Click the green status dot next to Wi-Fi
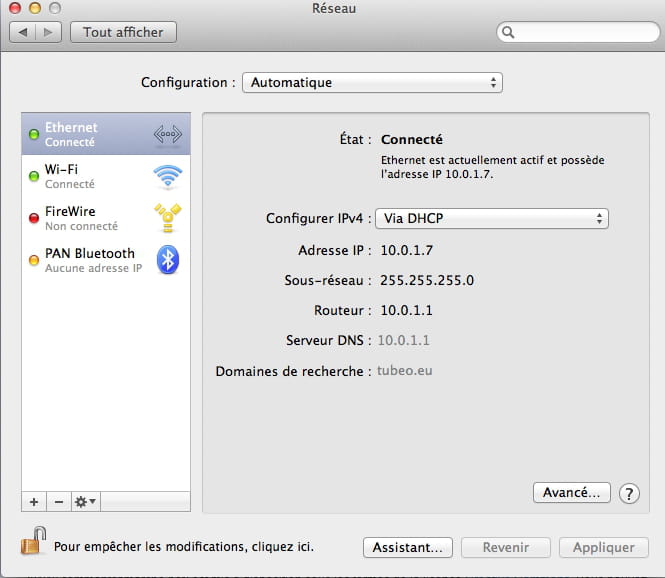Viewport: 665px width, 578px height. [x=34, y=176]
